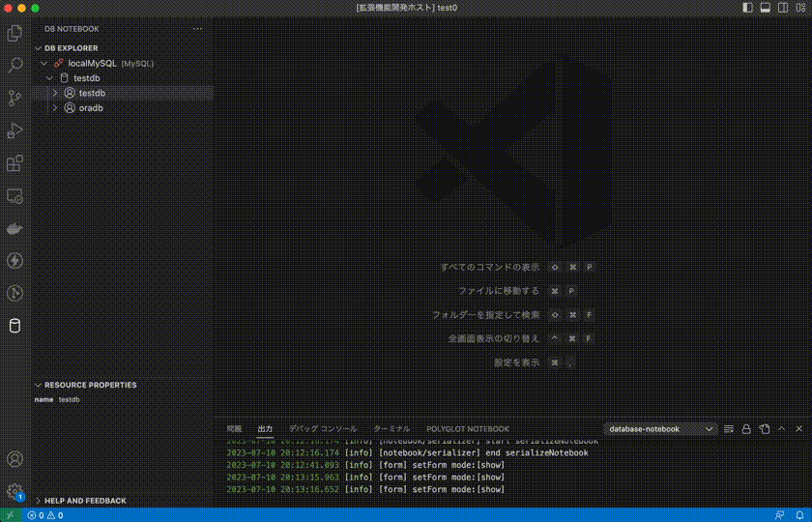This screenshot has width=812, height=522.
Task: Click the DB NOTEBOOK sidebar title
Action: [x=72, y=29]
